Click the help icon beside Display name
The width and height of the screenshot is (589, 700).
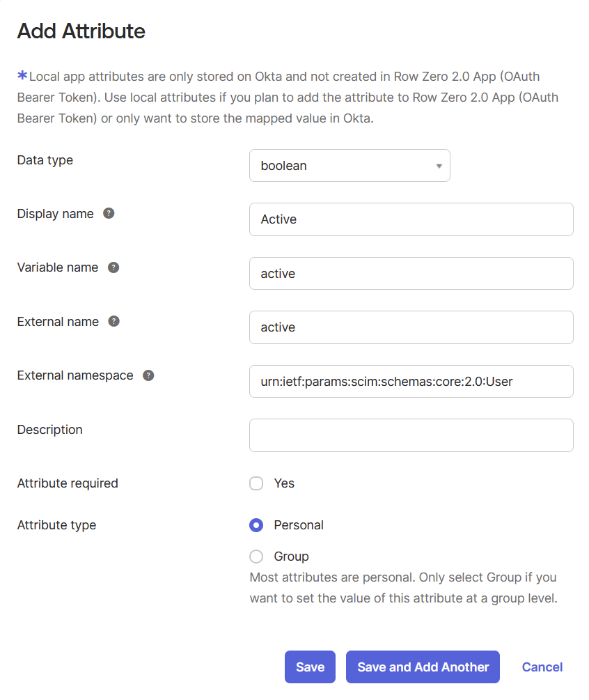pyautogui.click(x=109, y=214)
